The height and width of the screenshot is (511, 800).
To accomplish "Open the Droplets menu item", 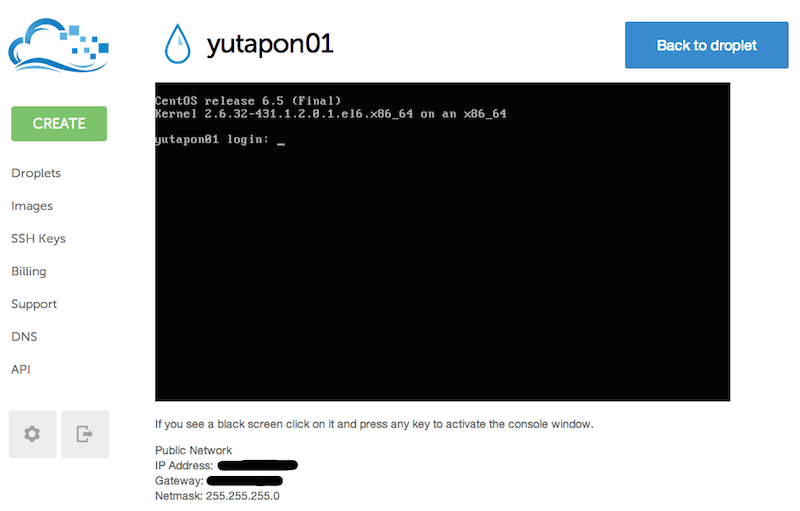I will point(36,173).
